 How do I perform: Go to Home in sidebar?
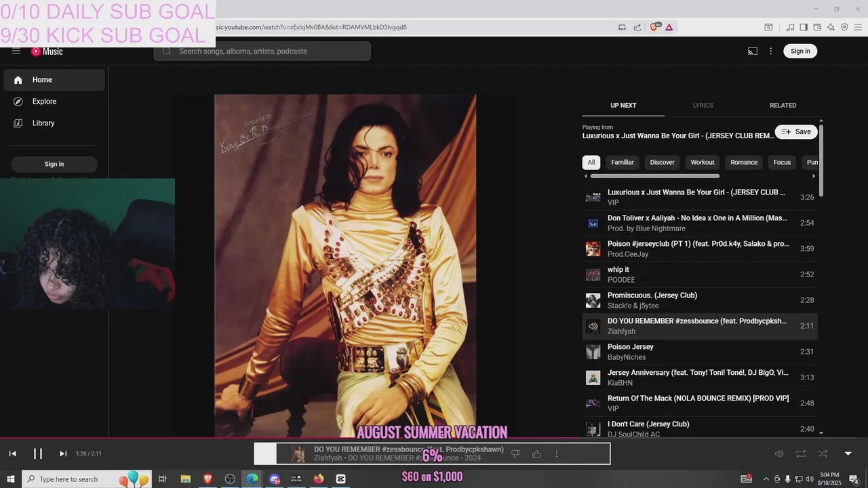point(54,80)
